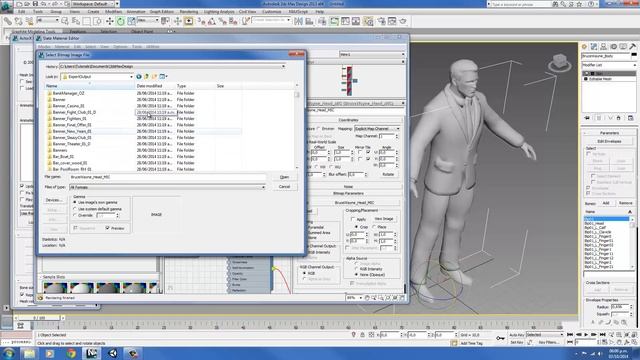Toggle the Percent Snap icon

click(x=222, y=21)
